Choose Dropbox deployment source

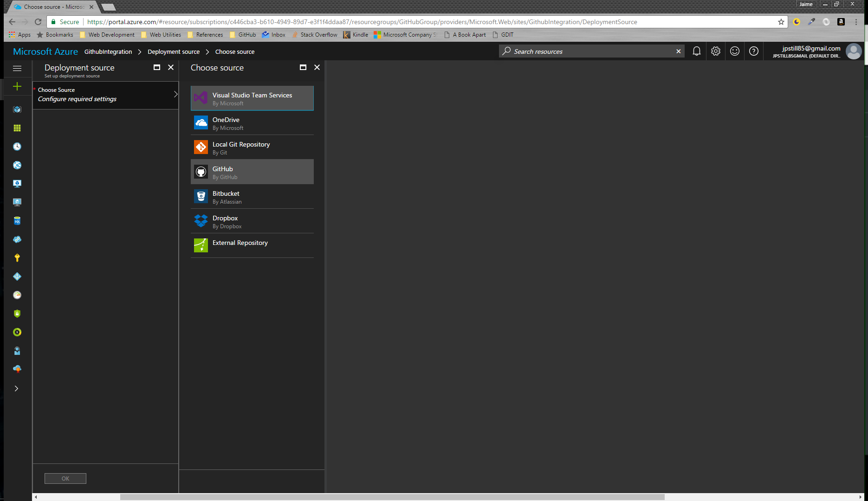(x=252, y=221)
